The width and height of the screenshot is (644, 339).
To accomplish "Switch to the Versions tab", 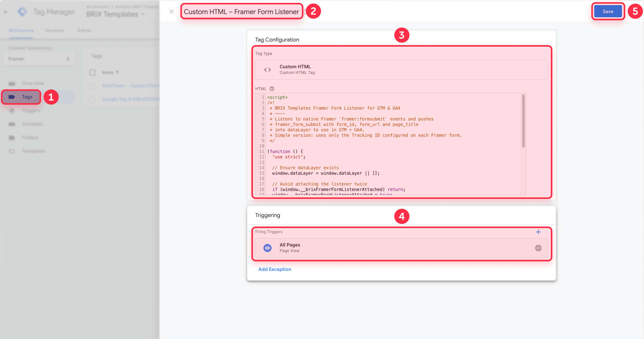I will 54,31.
